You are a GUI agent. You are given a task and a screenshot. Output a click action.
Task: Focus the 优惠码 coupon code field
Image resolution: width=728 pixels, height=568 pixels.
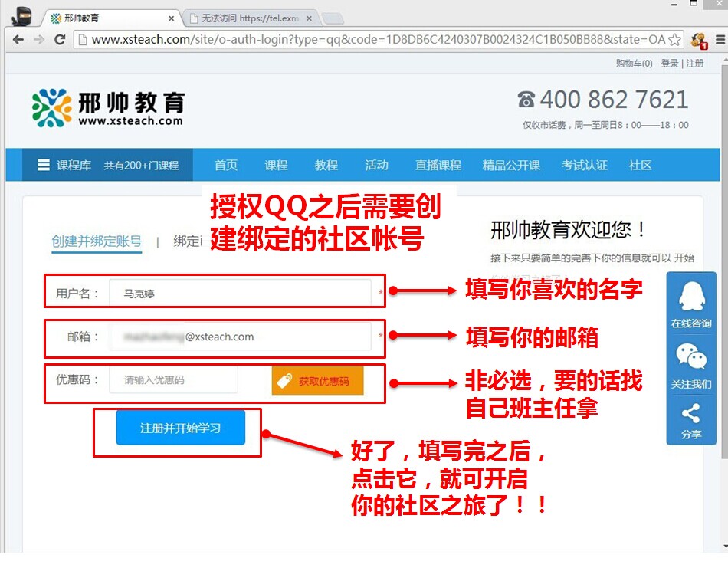pos(173,380)
